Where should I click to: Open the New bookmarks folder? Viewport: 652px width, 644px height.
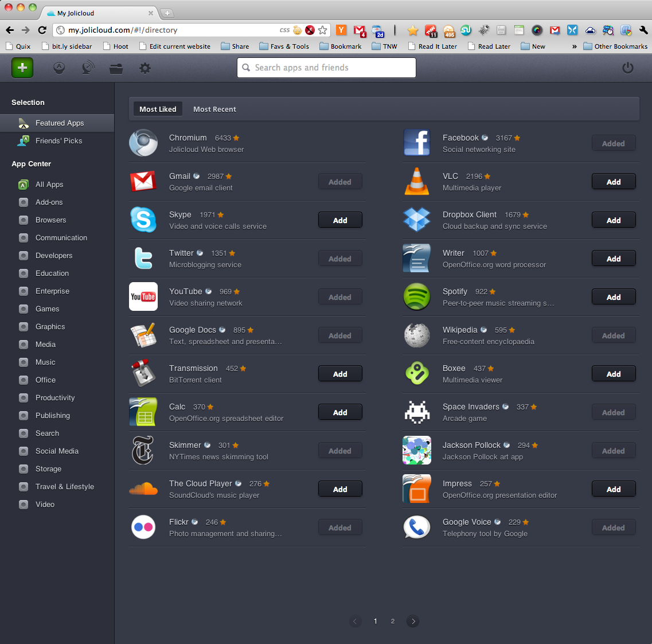533,46
